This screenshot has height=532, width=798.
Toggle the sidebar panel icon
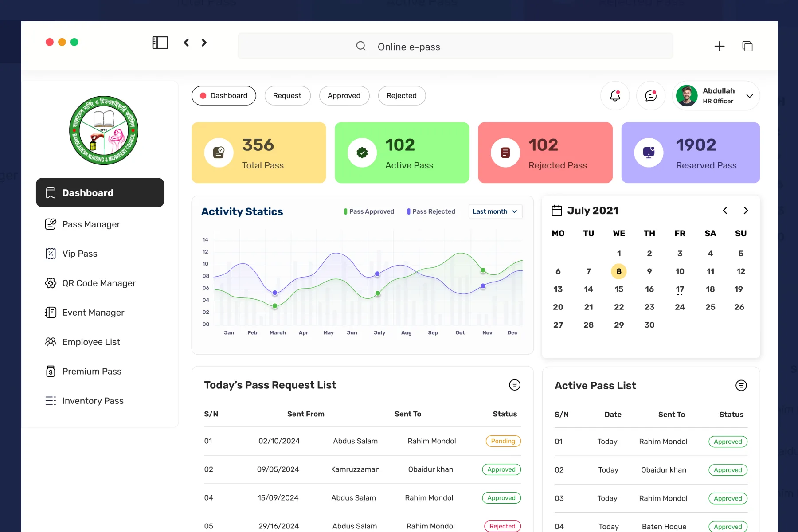point(160,43)
